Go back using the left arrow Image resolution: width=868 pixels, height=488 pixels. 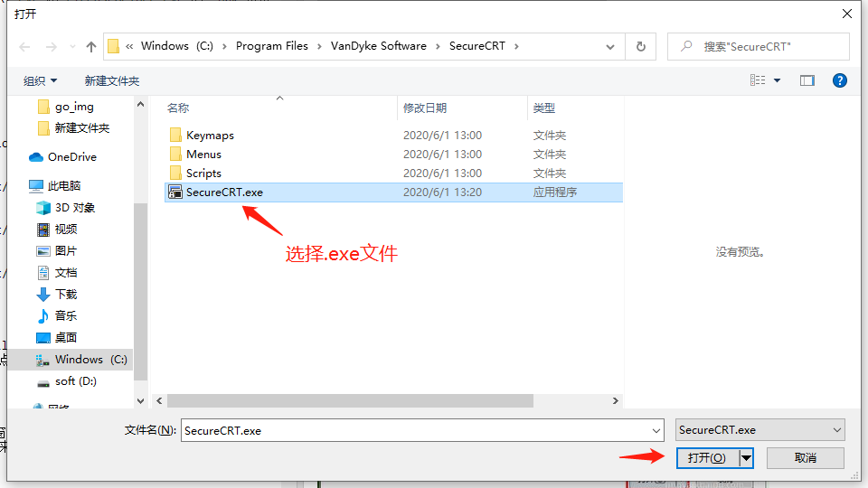tap(24, 47)
